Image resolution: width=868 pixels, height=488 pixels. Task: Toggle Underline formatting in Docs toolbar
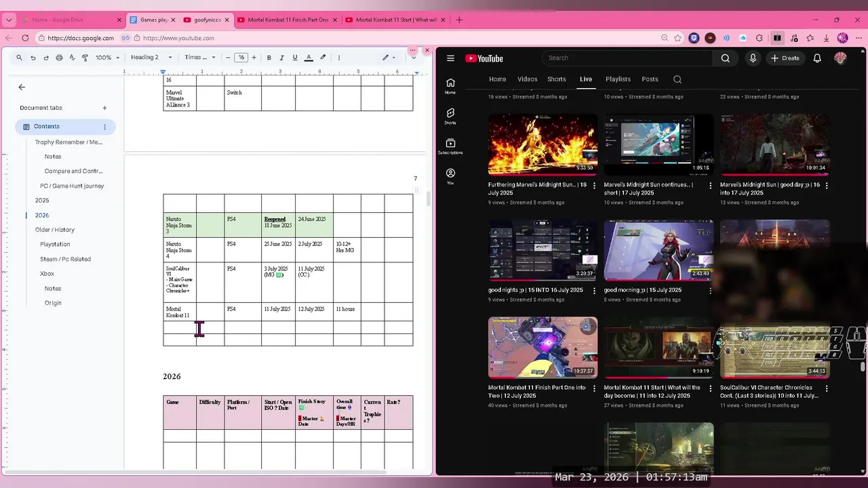click(x=294, y=58)
